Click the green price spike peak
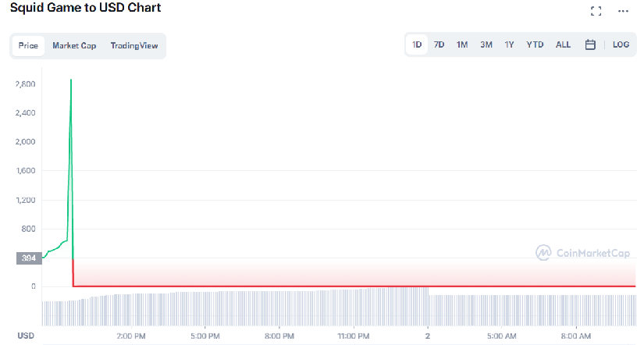Screen dimensions: 644x345 pos(70,80)
